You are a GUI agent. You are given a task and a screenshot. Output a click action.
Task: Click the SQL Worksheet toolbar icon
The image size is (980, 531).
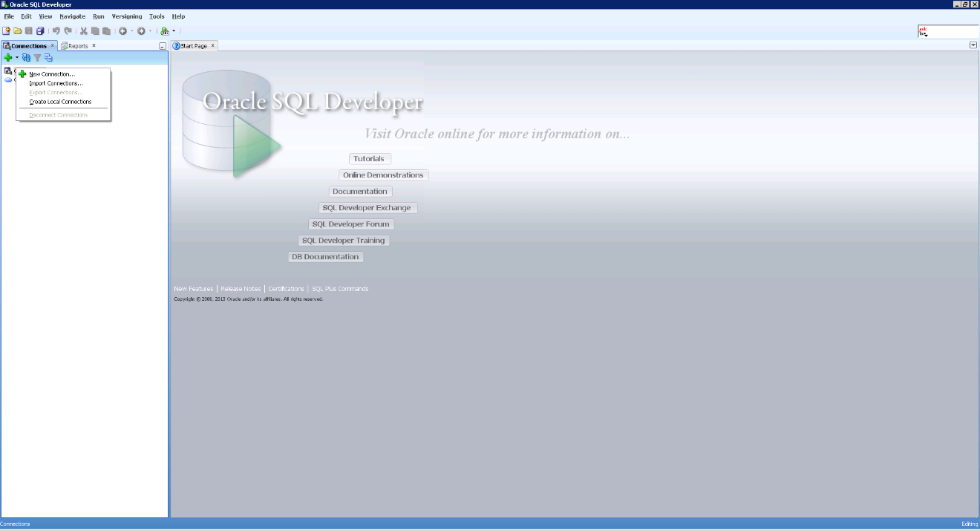point(165,31)
